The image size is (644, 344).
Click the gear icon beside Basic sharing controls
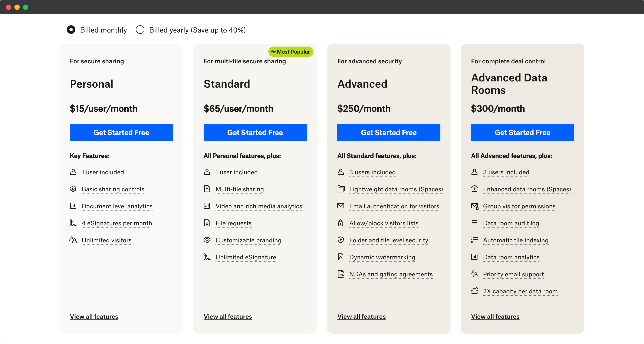click(x=73, y=189)
